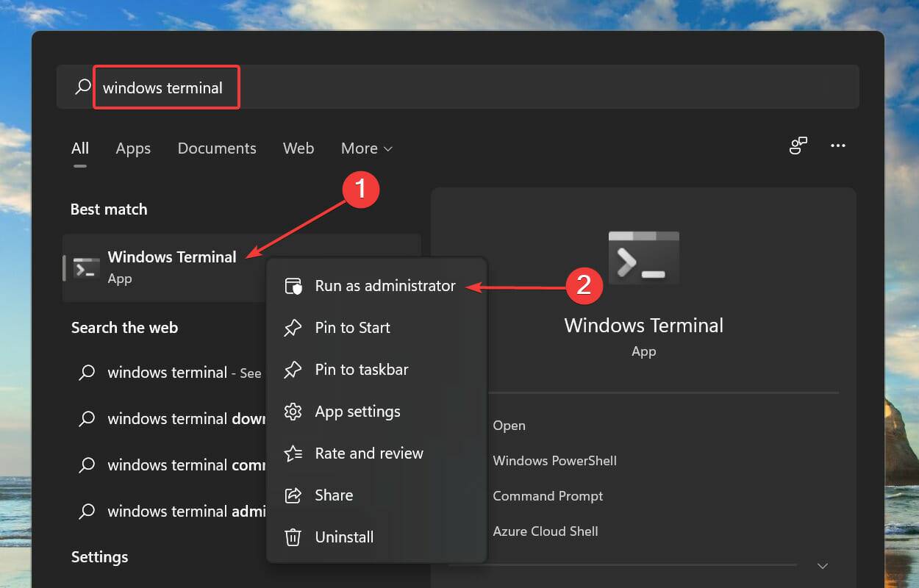Click the Share icon in the context menu
The image size is (919, 588).
(293, 494)
